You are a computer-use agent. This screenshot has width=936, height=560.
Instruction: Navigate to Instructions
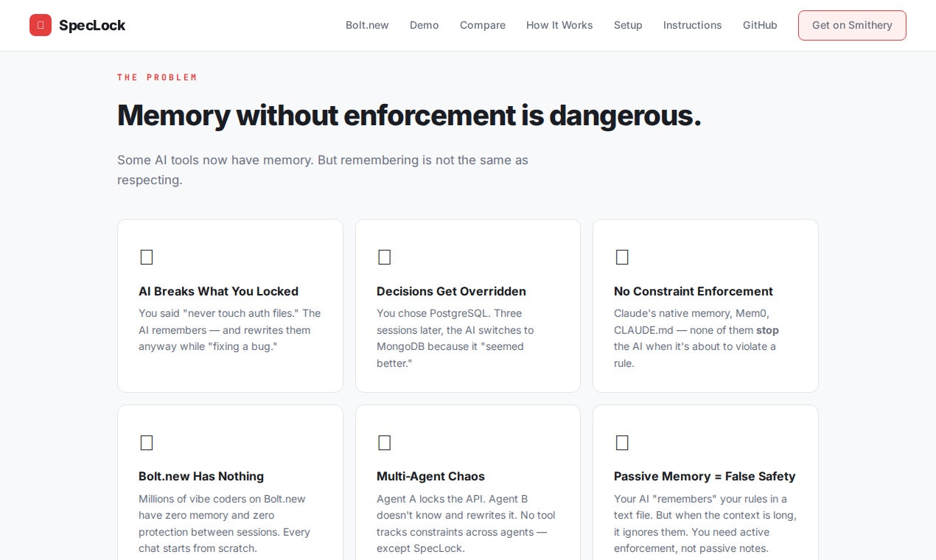pyautogui.click(x=693, y=25)
